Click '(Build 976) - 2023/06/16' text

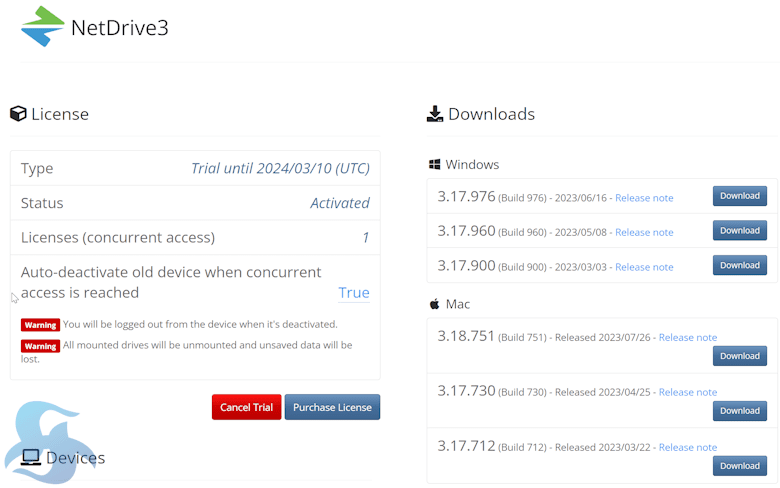552,198
